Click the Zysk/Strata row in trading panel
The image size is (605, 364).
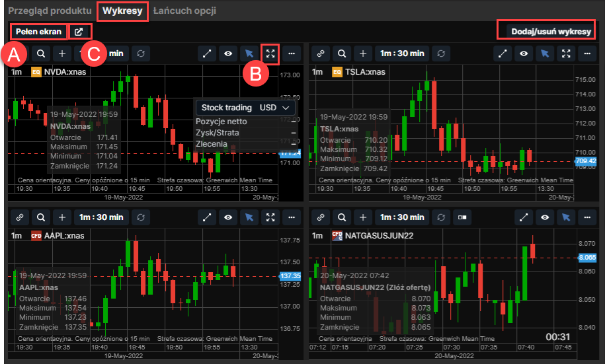click(246, 133)
